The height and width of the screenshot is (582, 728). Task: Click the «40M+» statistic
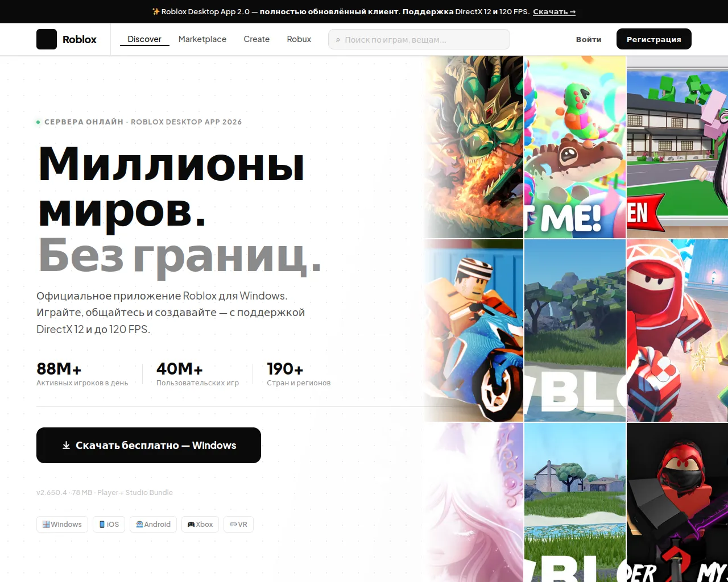click(x=180, y=369)
